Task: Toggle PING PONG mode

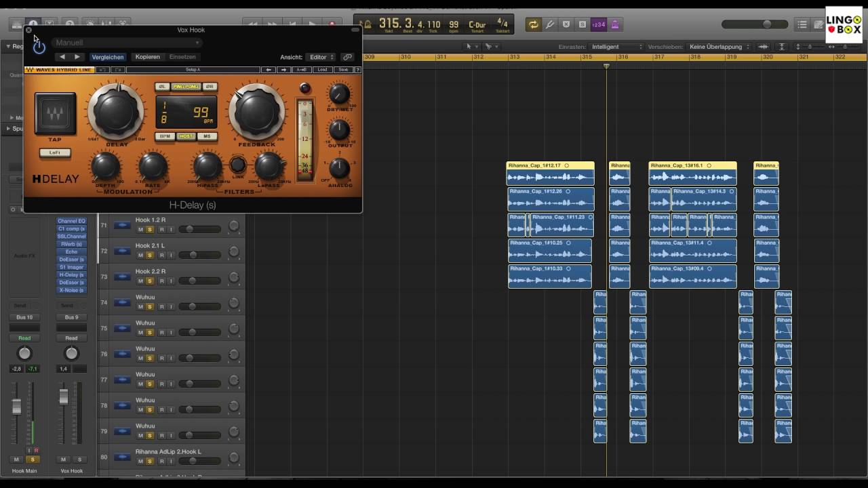Action: click(x=186, y=87)
